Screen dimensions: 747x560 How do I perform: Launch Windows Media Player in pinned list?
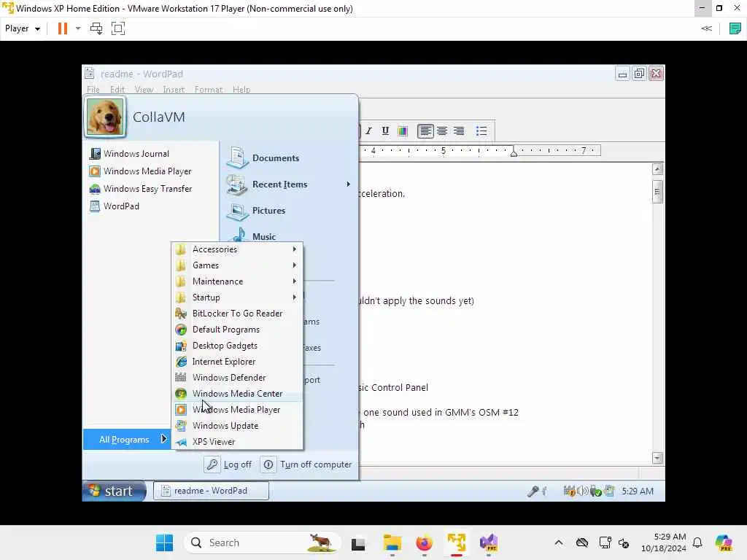[140, 171]
